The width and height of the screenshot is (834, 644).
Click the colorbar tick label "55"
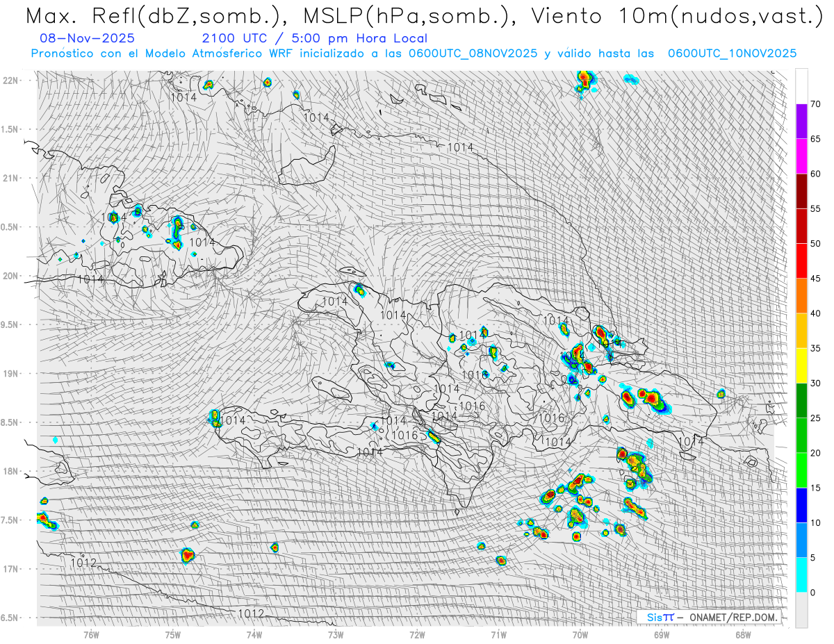(815, 208)
